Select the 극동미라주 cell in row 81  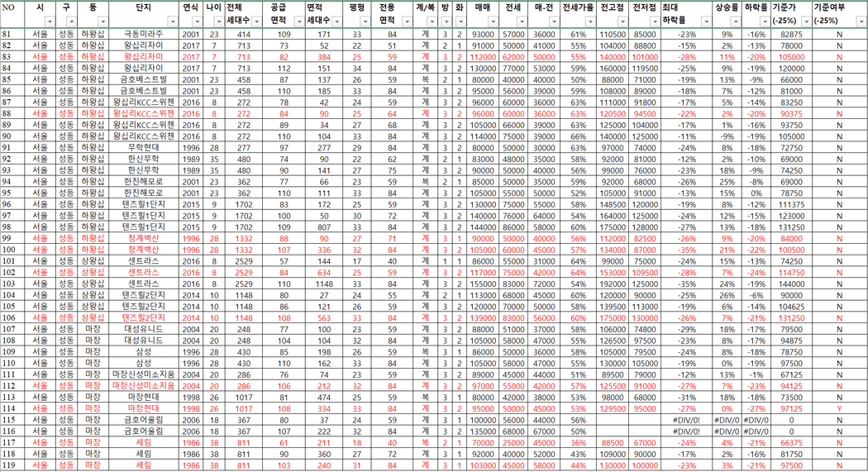coord(143,35)
